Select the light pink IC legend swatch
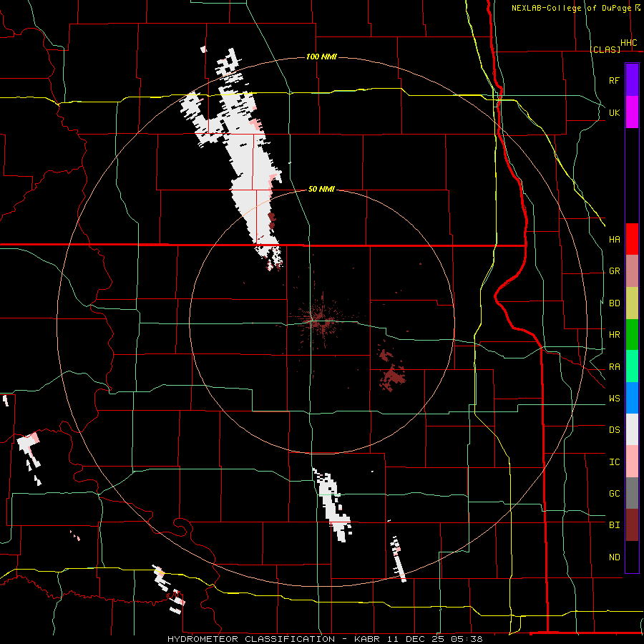 [x=632, y=462]
